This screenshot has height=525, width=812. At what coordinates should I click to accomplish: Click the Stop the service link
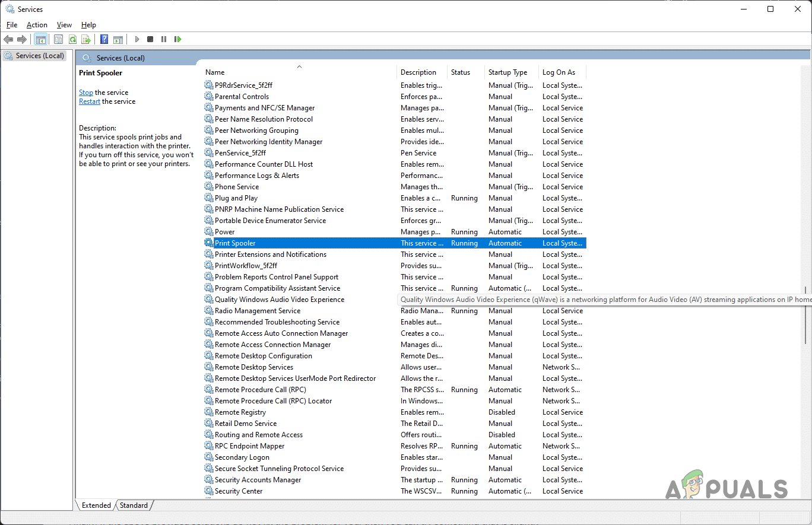point(86,93)
